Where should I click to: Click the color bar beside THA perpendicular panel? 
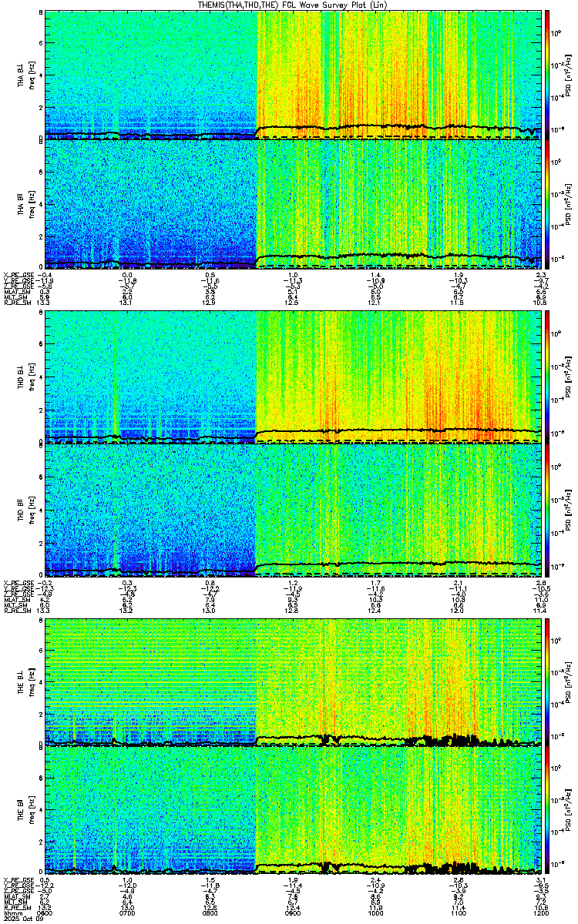547,73
